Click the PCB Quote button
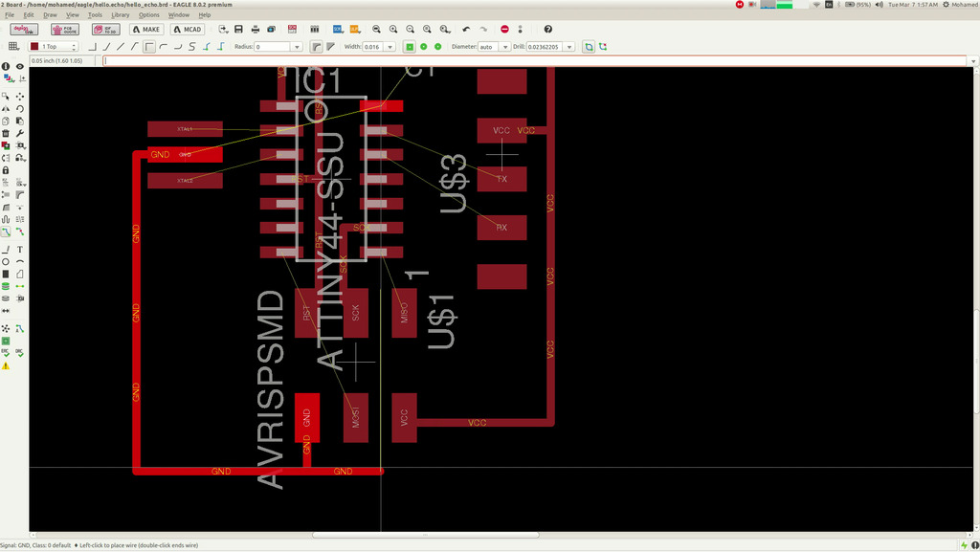Image resolution: width=980 pixels, height=552 pixels. point(65,30)
